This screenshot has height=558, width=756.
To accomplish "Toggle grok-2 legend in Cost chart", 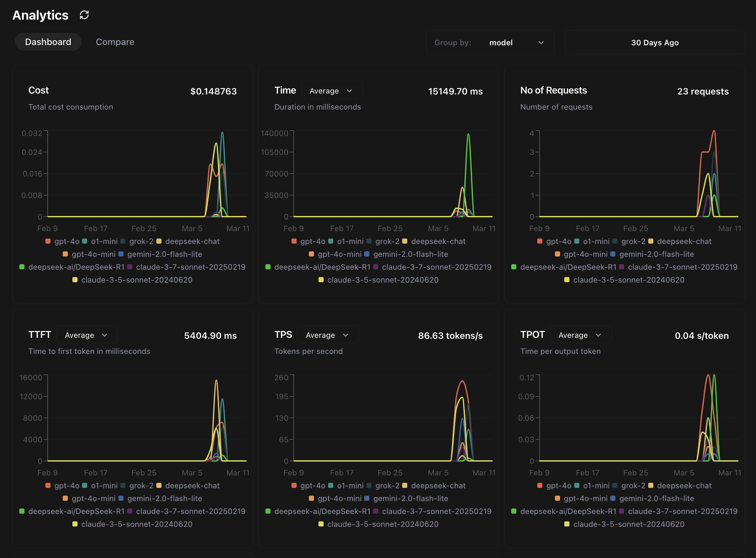I will click(x=137, y=241).
